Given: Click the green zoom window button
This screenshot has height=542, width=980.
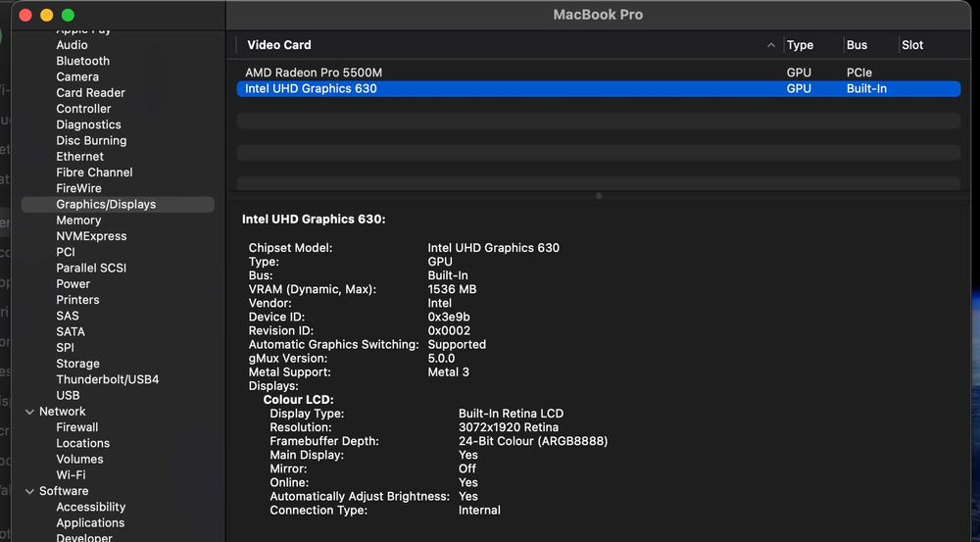Looking at the screenshot, I should [x=69, y=15].
